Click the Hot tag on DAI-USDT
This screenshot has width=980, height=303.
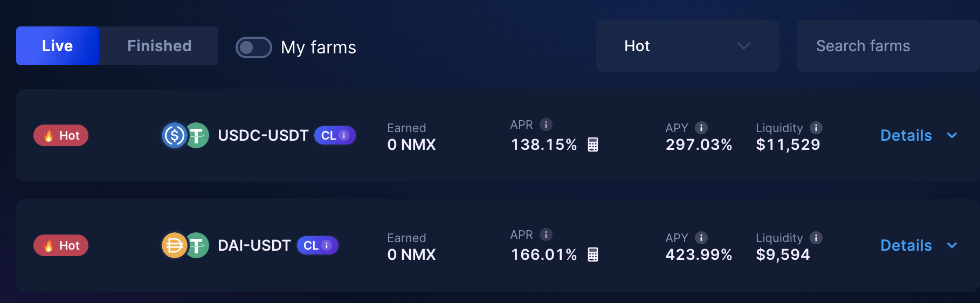[61, 245]
